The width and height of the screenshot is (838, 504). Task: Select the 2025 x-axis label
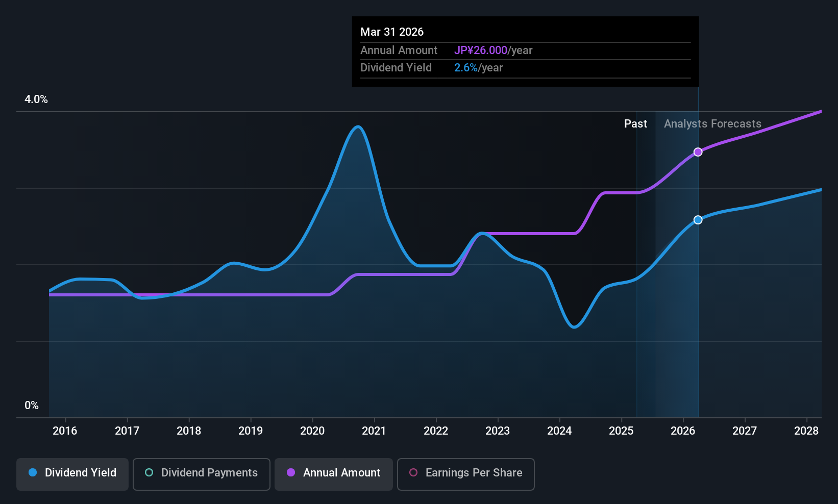click(621, 431)
